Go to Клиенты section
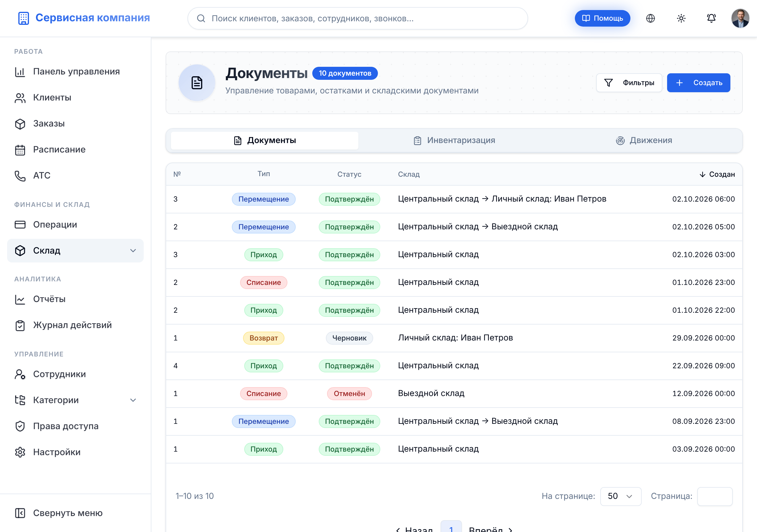The image size is (757, 532). pos(75,98)
